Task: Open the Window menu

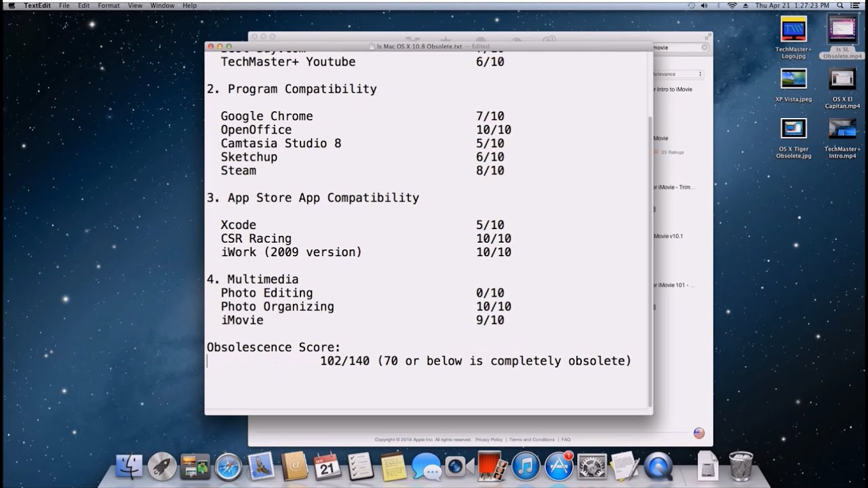Action: (163, 5)
